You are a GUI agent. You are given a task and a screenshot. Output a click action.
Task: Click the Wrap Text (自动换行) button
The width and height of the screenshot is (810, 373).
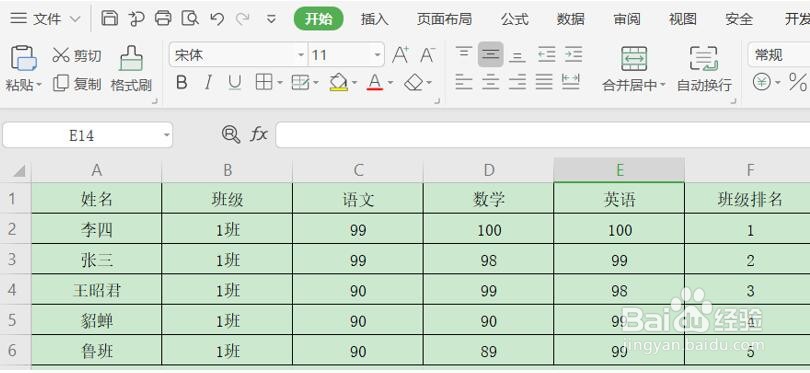point(704,69)
